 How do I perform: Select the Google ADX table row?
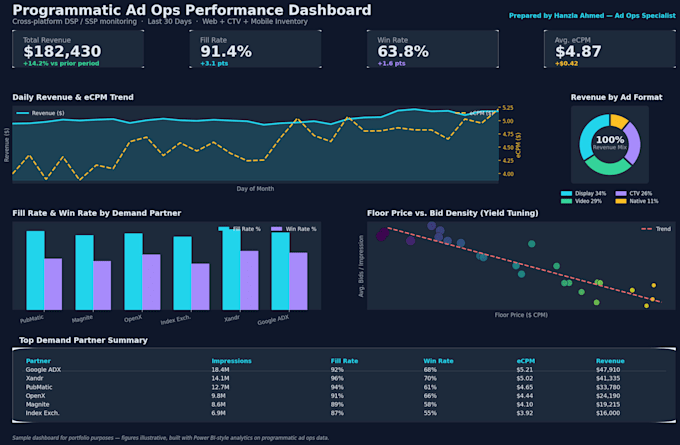[x=345, y=370]
